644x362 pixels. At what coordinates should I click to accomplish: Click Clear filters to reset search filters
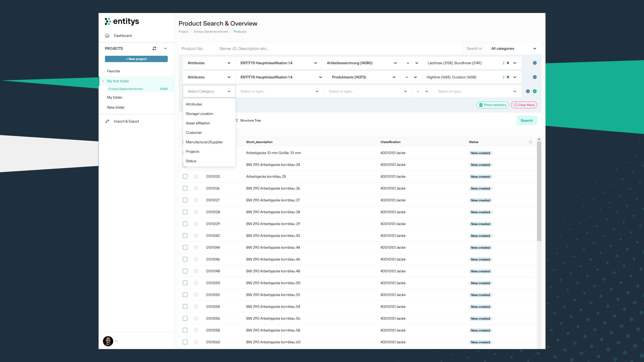524,105
